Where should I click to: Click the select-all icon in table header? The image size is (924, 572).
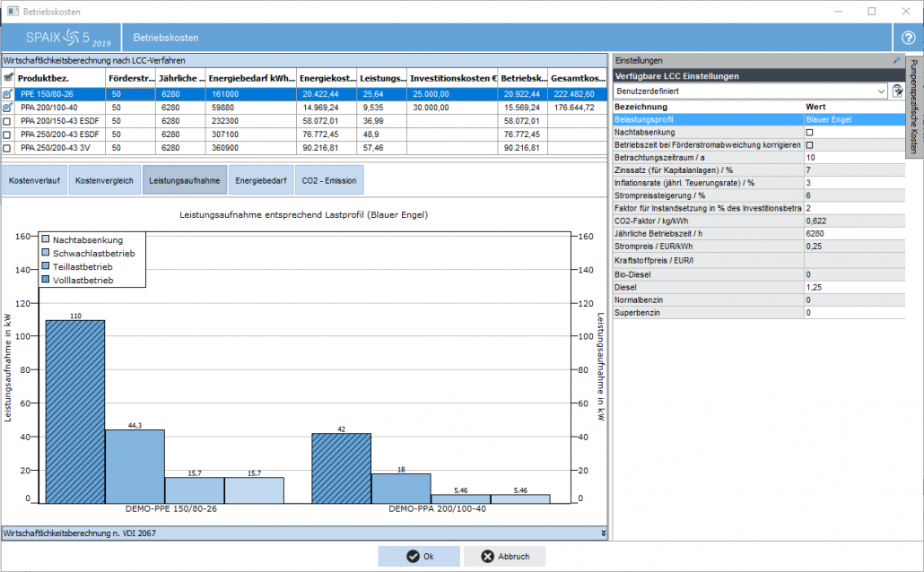[8, 78]
